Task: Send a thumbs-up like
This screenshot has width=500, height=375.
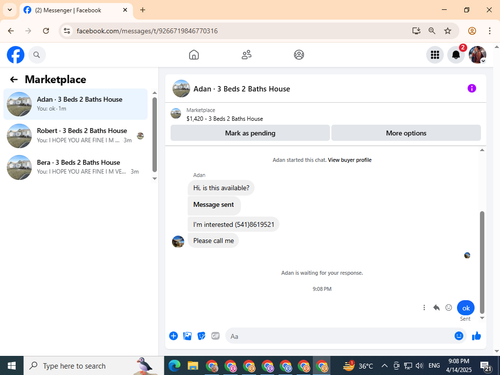Action: 477,336
